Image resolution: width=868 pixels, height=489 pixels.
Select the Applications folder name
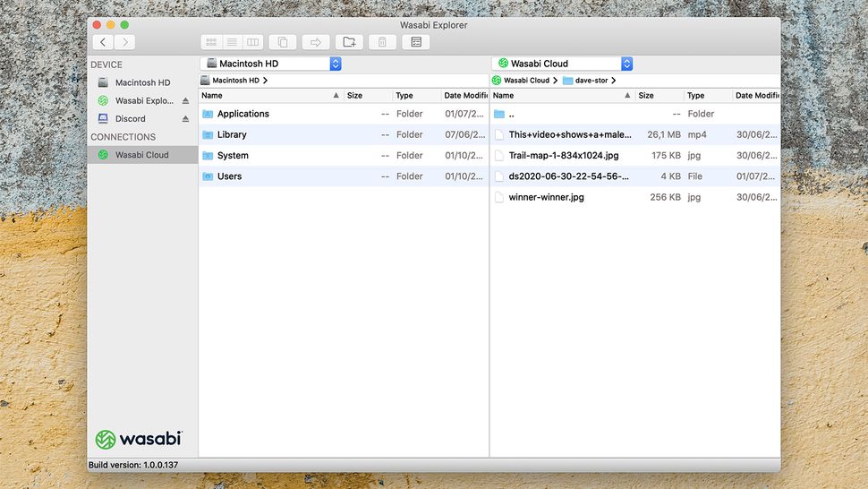pyautogui.click(x=243, y=114)
